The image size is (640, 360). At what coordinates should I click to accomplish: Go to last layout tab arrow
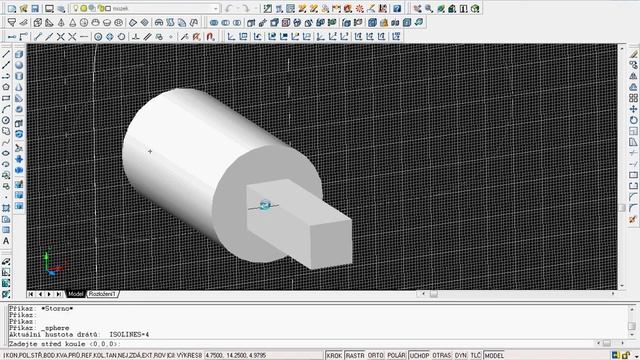pos(58,294)
